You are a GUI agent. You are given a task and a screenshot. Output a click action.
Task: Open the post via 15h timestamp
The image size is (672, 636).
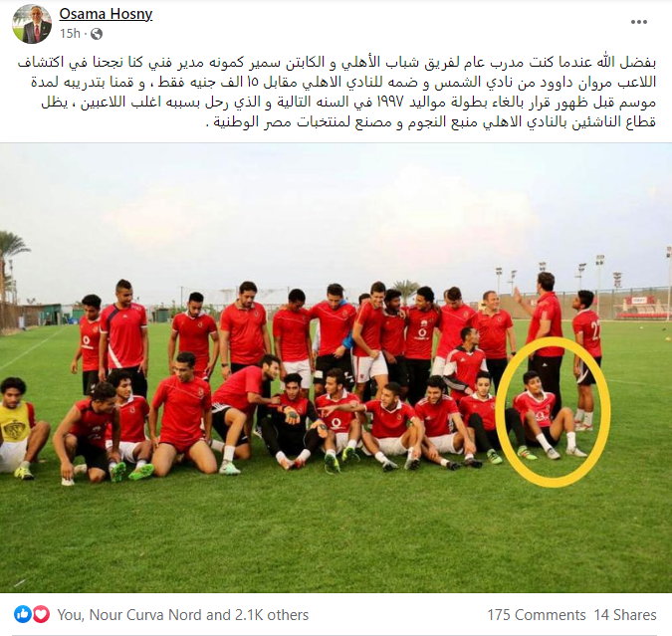tap(70, 34)
